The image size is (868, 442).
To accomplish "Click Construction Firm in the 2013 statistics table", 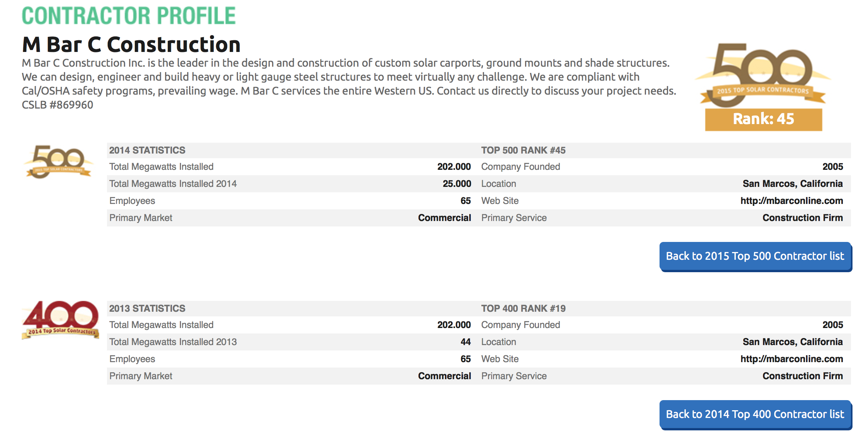I will click(803, 376).
